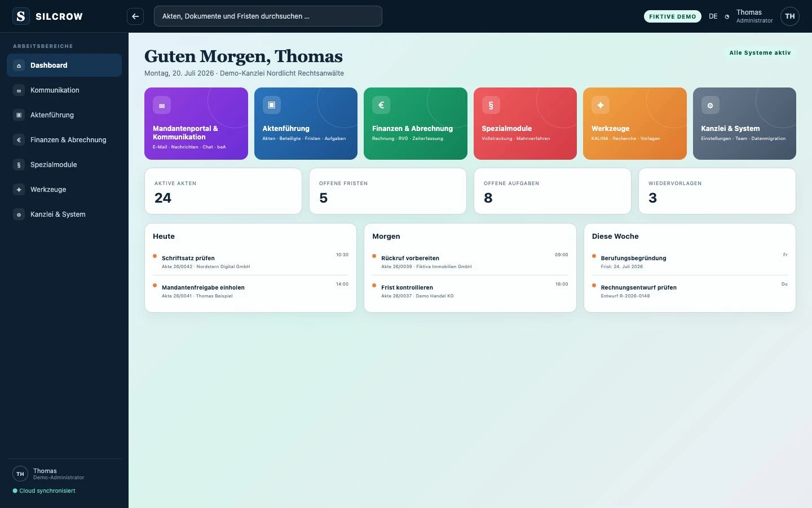
Task: Open the Offene Aufgaben stat card
Action: click(x=553, y=191)
